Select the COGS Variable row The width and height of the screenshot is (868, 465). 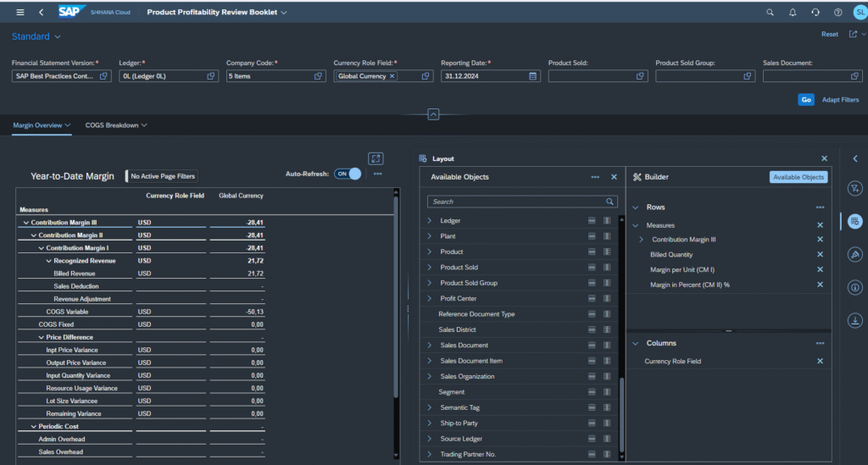click(67, 312)
